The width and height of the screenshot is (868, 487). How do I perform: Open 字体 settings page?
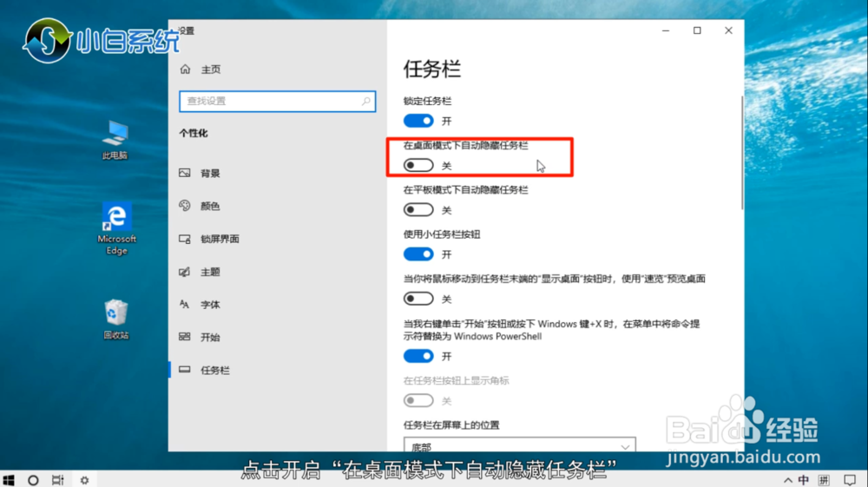(x=210, y=305)
